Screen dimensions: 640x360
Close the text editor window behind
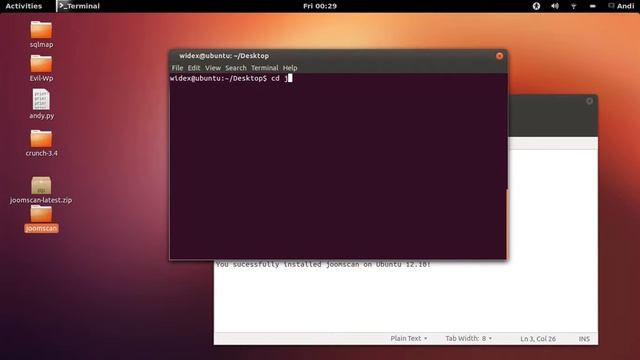pyautogui.click(x=589, y=101)
